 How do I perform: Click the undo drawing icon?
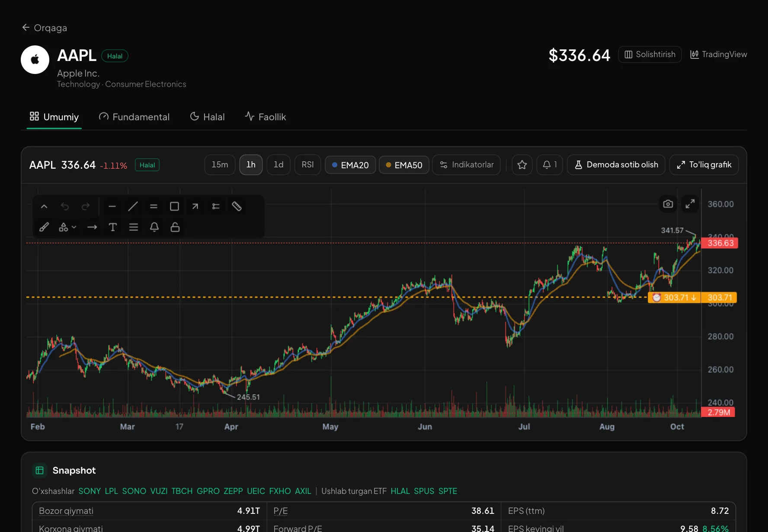point(65,206)
